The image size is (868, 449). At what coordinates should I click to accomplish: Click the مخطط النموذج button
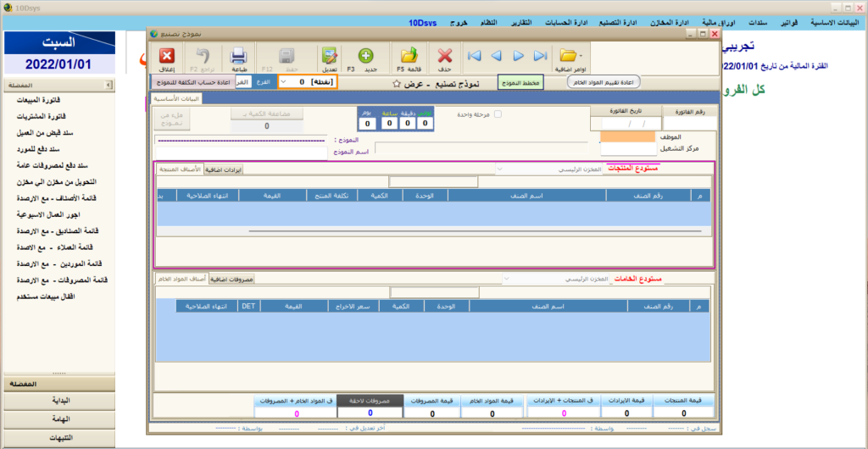520,82
